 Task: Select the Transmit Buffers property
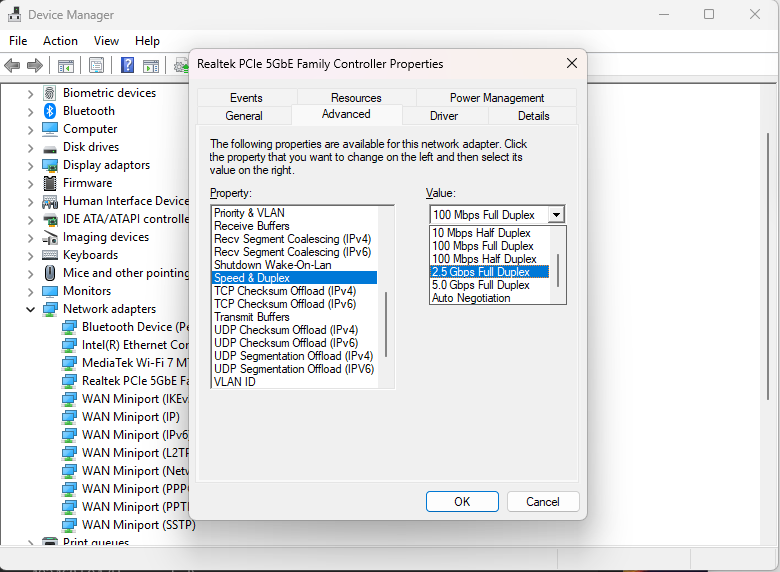[294, 317]
